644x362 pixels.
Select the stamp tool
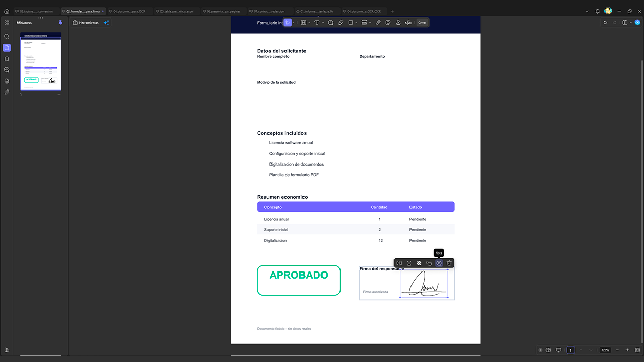pos(398,23)
